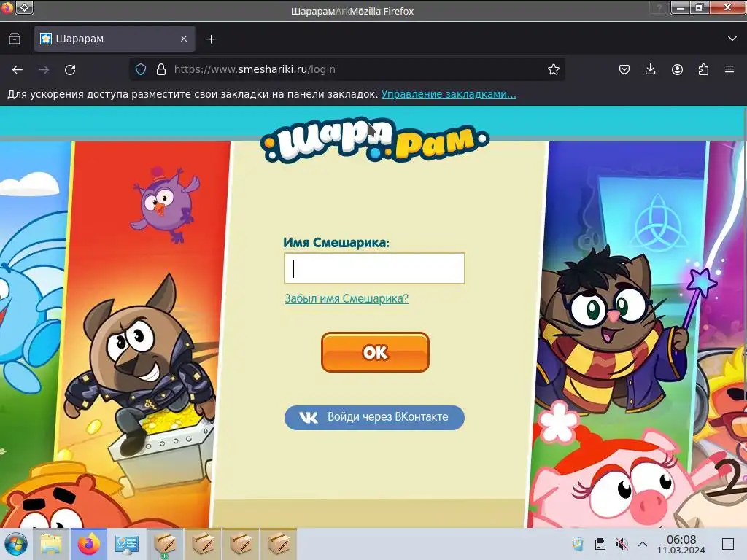Maximize or restore the Firefox window
The height and width of the screenshot is (560, 747).
700,7
